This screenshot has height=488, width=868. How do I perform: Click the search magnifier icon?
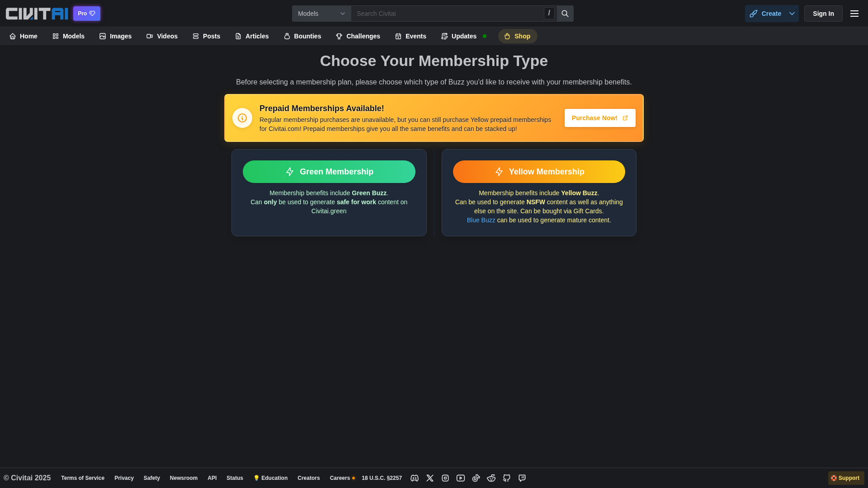(564, 13)
